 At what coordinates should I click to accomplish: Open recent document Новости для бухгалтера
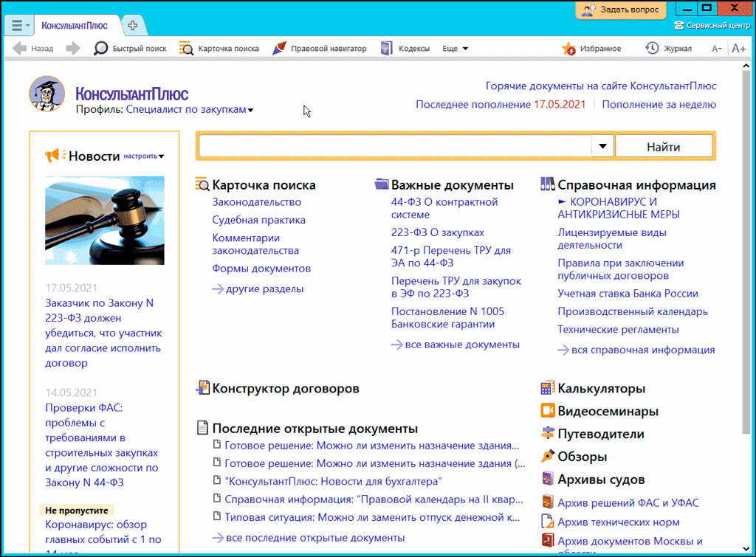pos(333,481)
